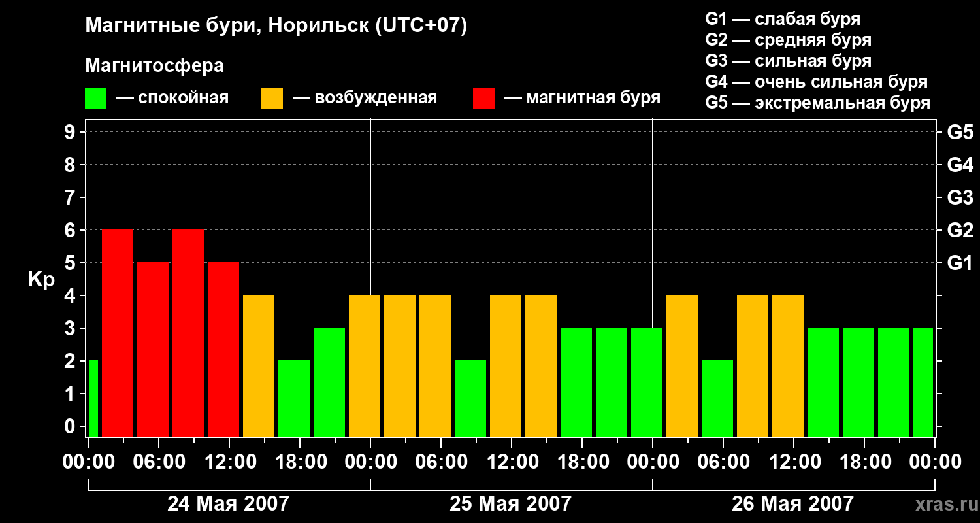Click the 'G5 — экстремальная буря' line
Viewport: 980px width, 523px height.
point(818,103)
